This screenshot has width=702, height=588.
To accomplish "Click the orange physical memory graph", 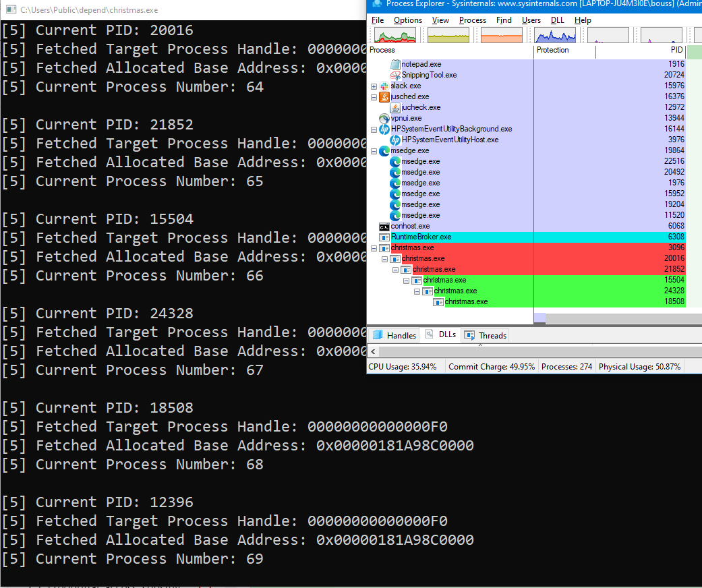I will (x=502, y=35).
